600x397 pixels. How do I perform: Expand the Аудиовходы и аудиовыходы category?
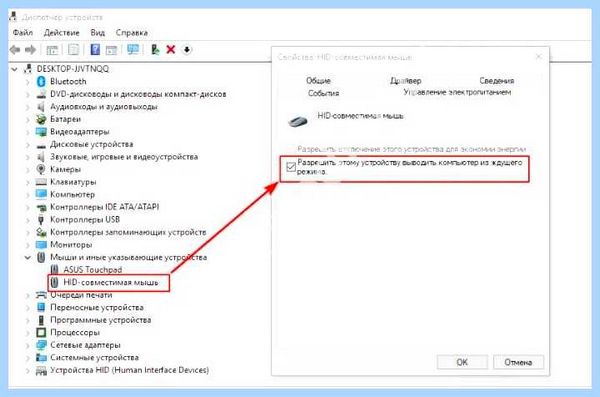27,107
